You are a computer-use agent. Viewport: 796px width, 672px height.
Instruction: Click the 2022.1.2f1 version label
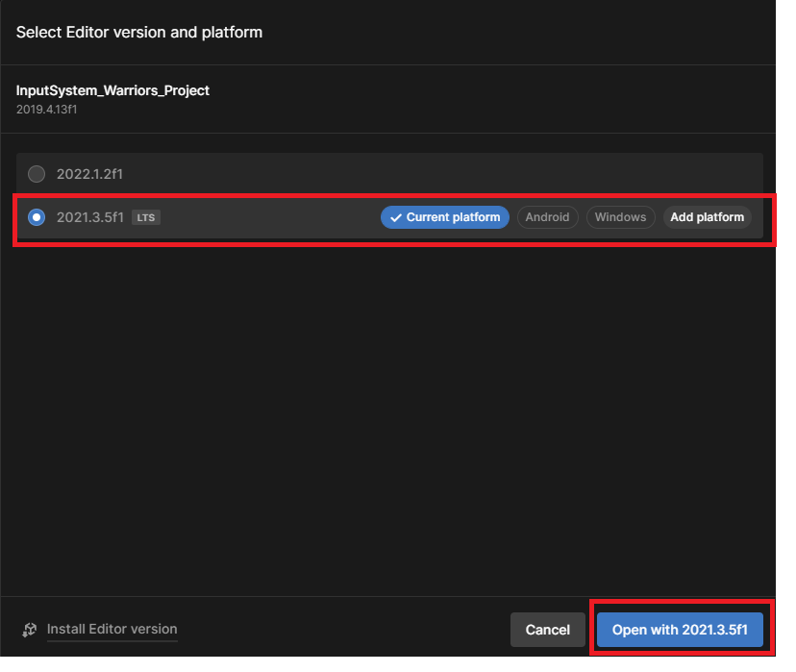coord(89,174)
